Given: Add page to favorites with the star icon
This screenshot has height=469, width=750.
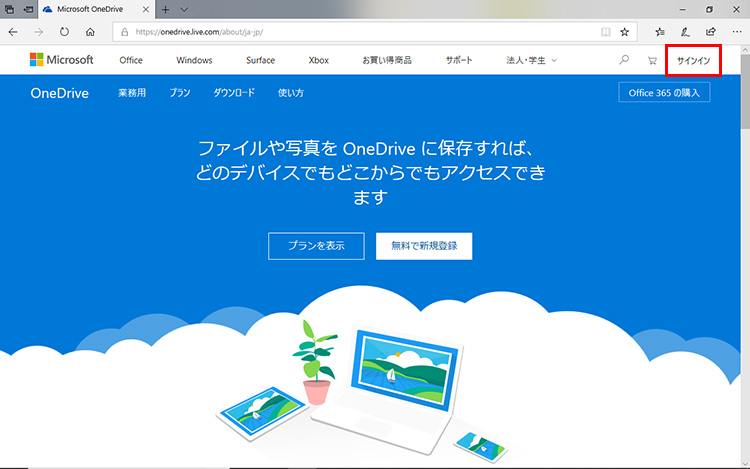Looking at the screenshot, I should [x=624, y=32].
